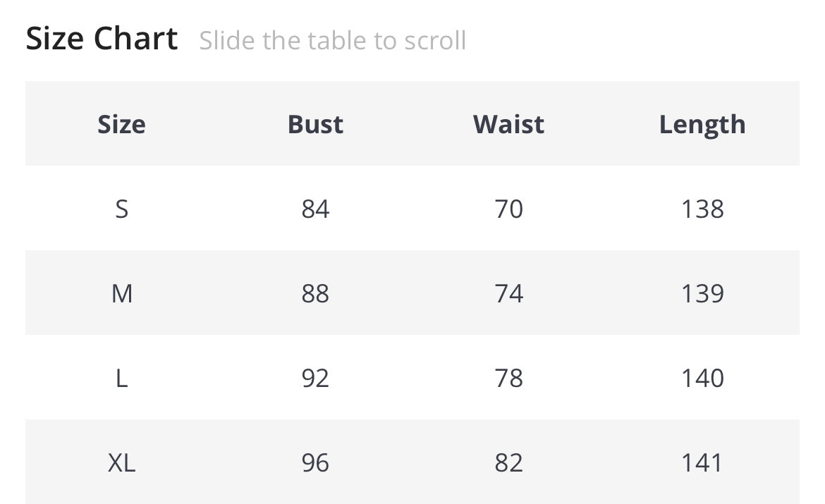
Task: Click the Length column header
Action: (x=702, y=124)
